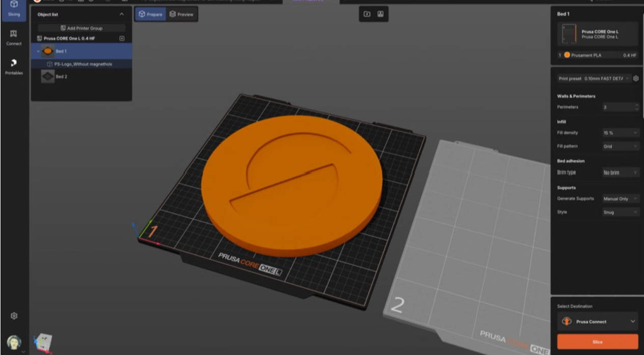The image size is (644, 355).
Task: Select Bed 2 in object list
Action: click(81, 76)
